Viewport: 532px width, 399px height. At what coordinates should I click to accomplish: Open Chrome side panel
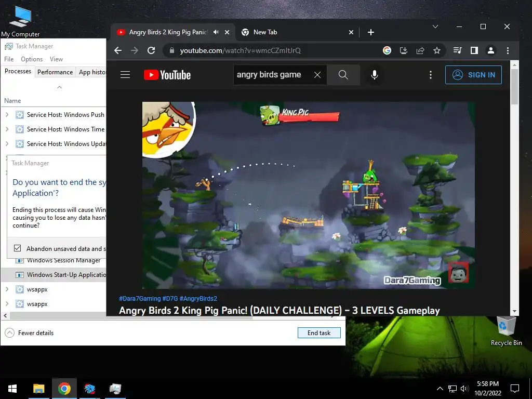pyautogui.click(x=474, y=50)
